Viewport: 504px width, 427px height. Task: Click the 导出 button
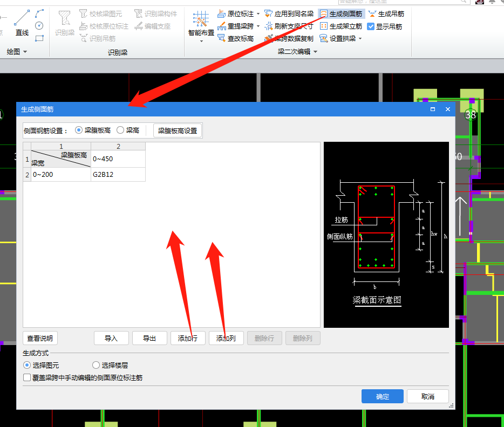click(149, 338)
